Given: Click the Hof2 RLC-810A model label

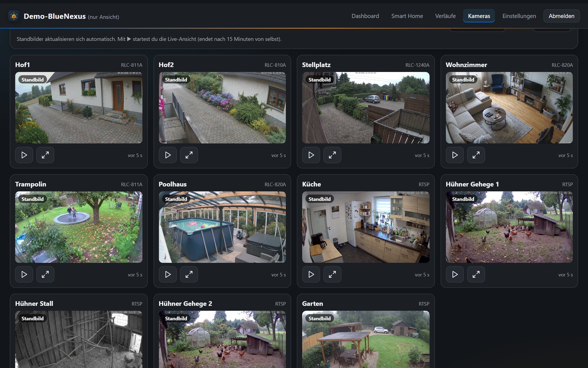Looking at the screenshot, I should pyautogui.click(x=275, y=65).
